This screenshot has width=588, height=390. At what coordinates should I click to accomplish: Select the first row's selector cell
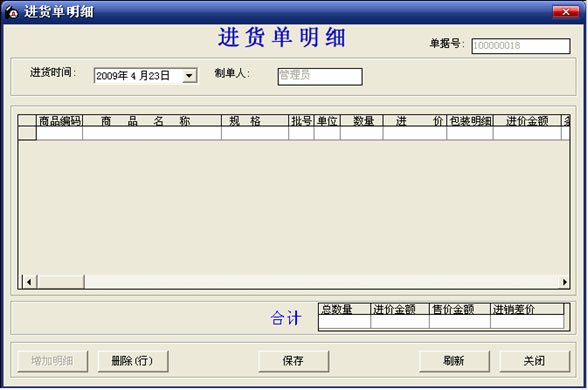27,133
